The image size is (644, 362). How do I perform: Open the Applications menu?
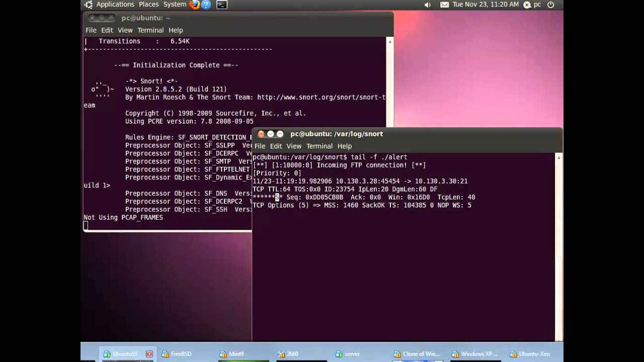click(x=115, y=5)
